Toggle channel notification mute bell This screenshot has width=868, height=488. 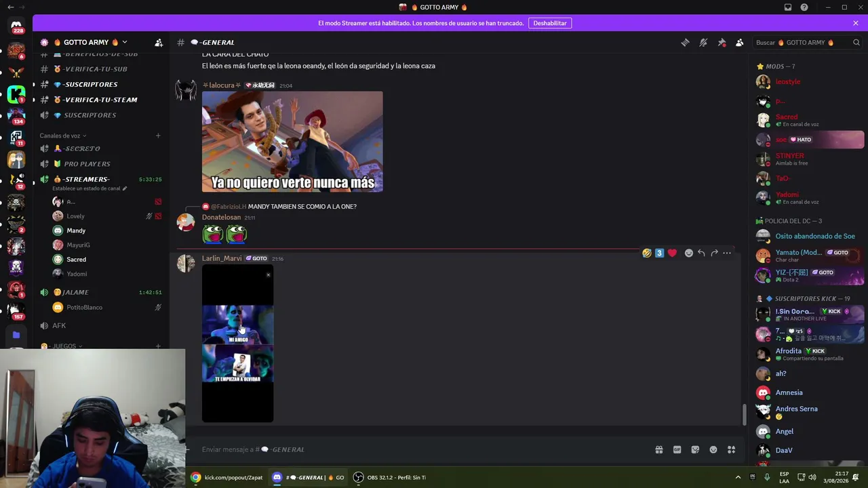pos(703,42)
